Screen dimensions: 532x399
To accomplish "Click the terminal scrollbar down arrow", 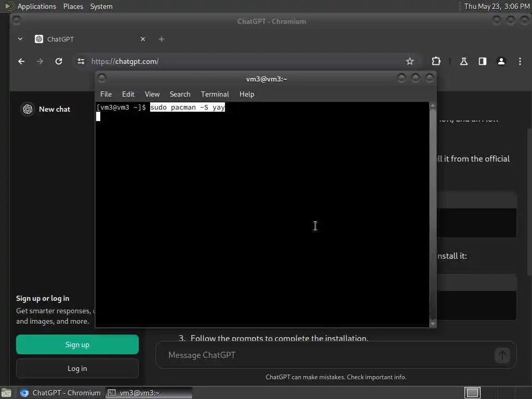I will 433,324.
